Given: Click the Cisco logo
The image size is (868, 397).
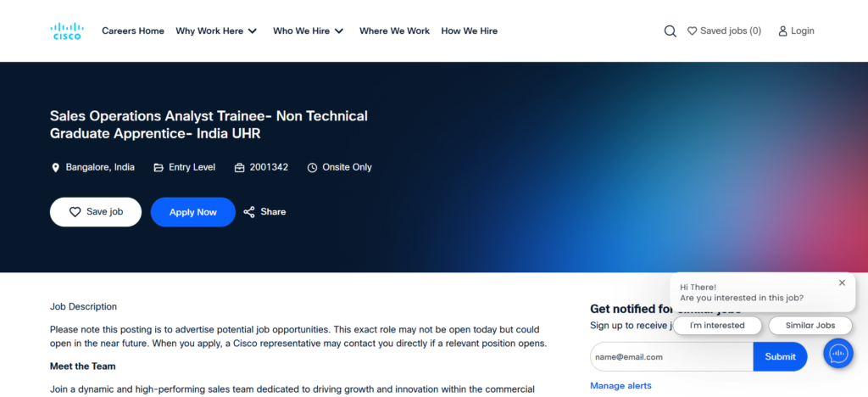Looking at the screenshot, I should (x=67, y=31).
